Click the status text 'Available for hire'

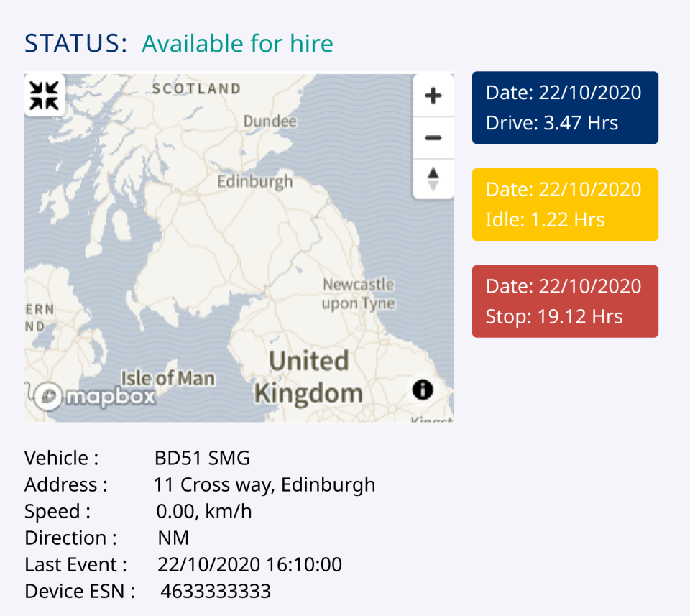pyautogui.click(x=238, y=43)
